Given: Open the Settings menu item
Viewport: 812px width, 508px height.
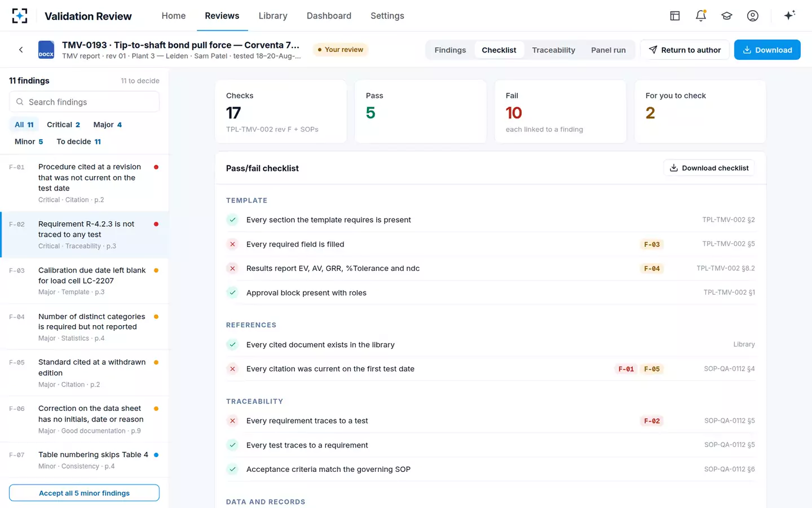Looking at the screenshot, I should click(387, 16).
